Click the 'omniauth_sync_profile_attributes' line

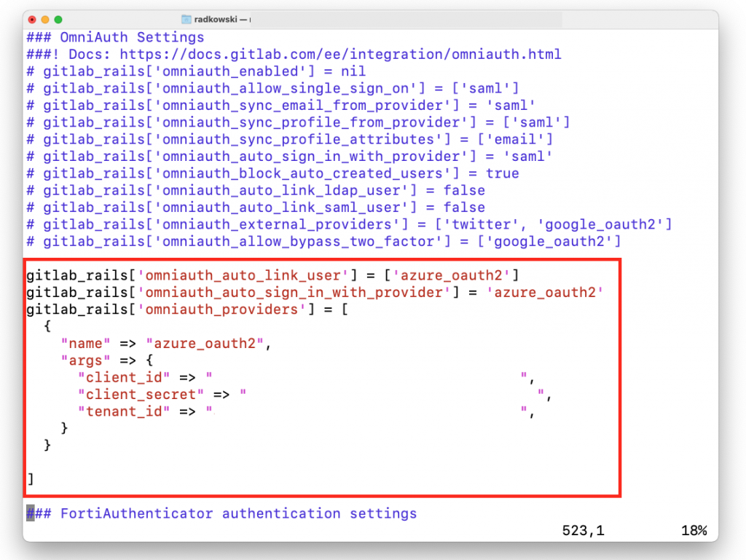pos(289,139)
